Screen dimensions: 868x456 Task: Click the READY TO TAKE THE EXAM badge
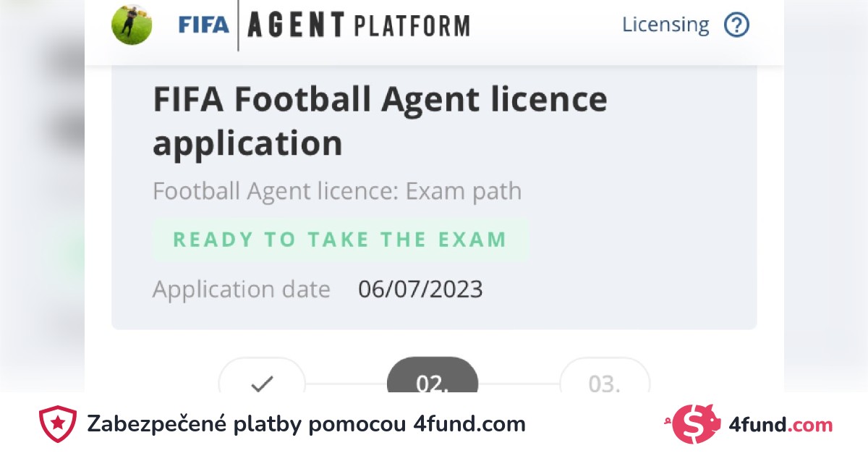click(x=340, y=240)
